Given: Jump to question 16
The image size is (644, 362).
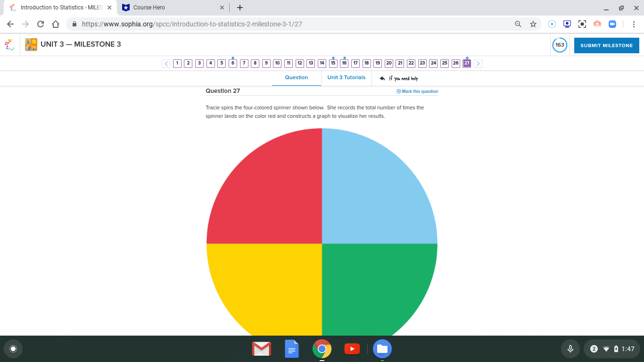Looking at the screenshot, I should point(344,63).
